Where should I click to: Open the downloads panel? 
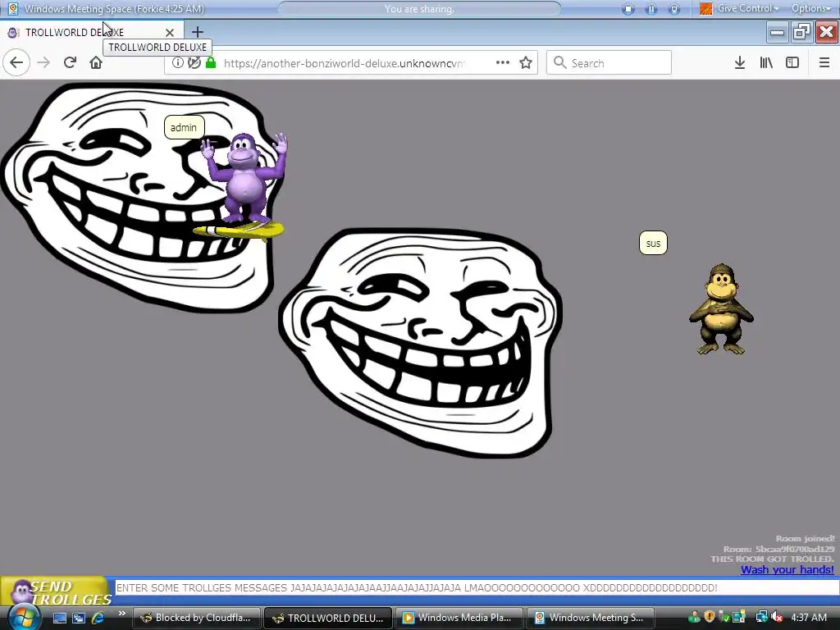click(x=740, y=62)
